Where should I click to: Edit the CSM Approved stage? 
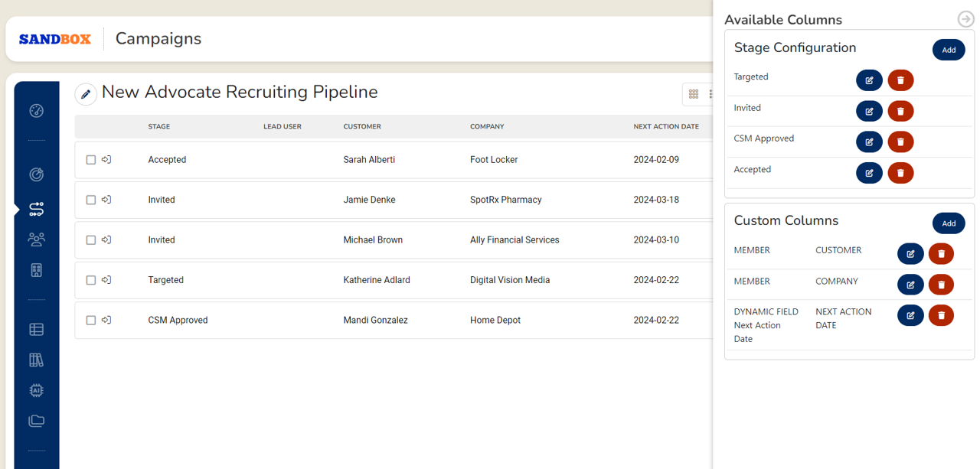pos(869,142)
